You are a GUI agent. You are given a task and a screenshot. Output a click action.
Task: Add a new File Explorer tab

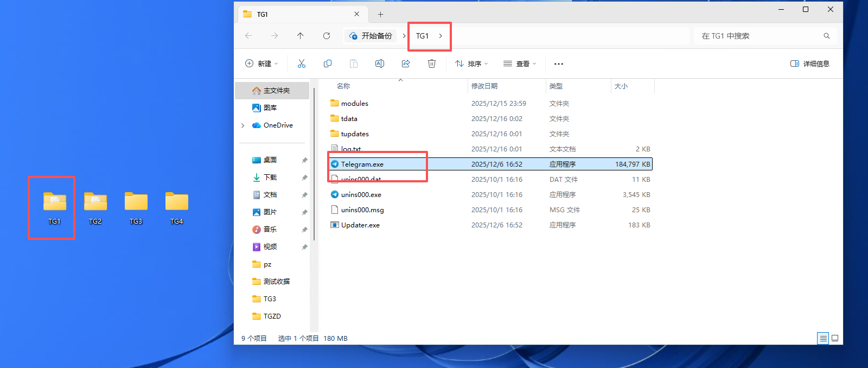click(380, 15)
